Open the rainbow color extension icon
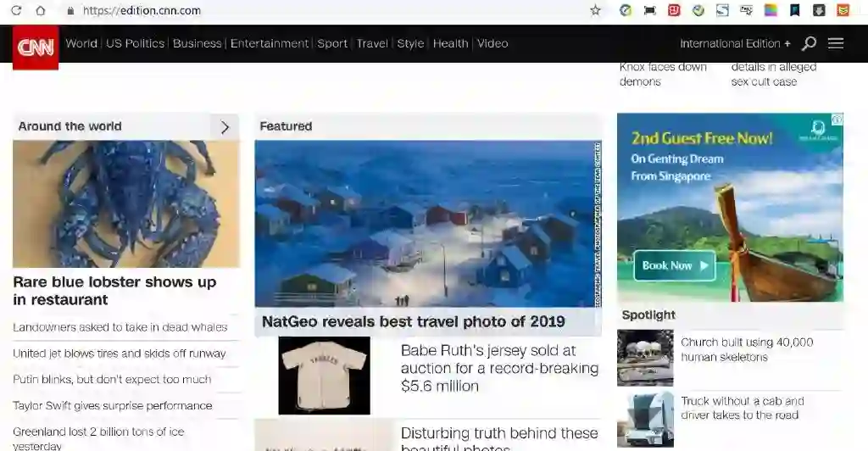Viewport: 868px width, 451px height. tap(771, 10)
